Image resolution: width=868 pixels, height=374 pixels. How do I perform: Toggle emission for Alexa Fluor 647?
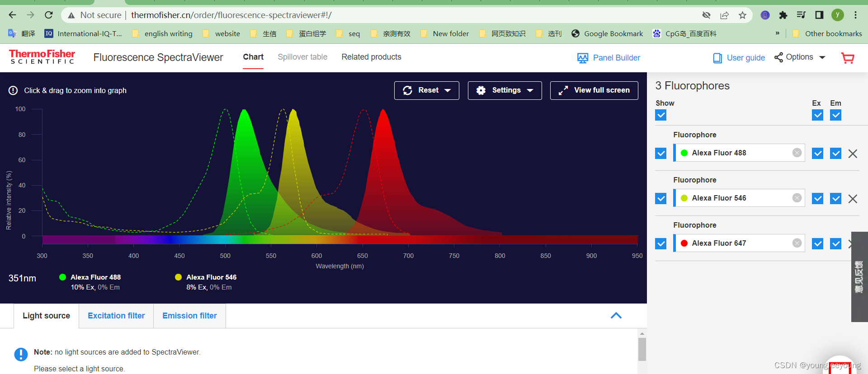click(835, 244)
